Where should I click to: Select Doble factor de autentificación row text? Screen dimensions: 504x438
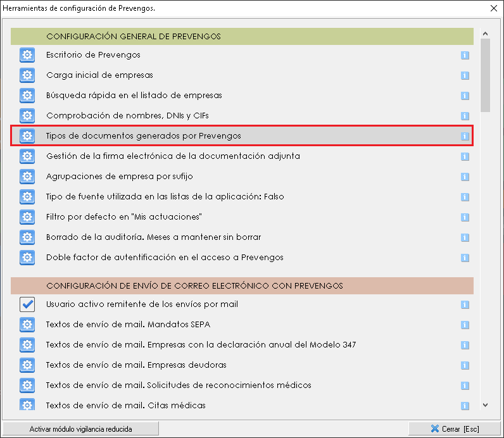(165, 258)
